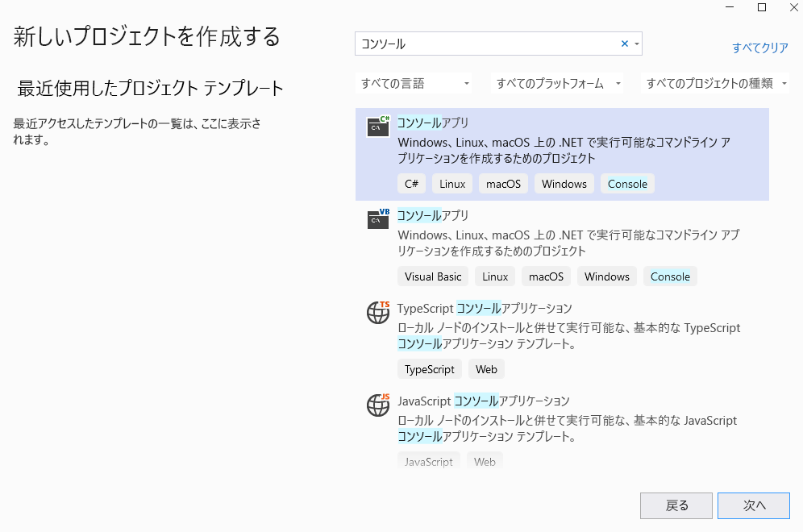
Task: Click the Linux tag on the C# template
Action: pos(452,184)
